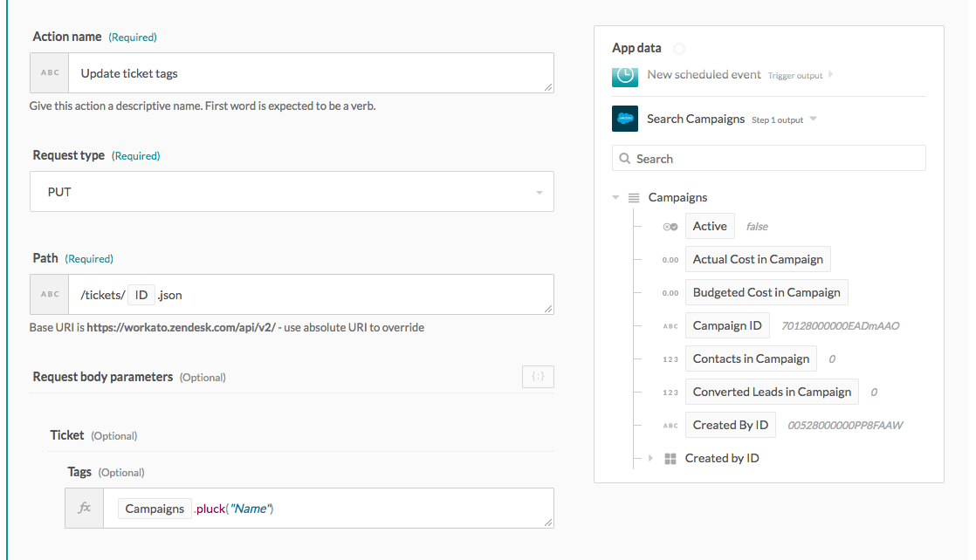
Task: Select the Campaign ID data pill
Action: (x=726, y=326)
